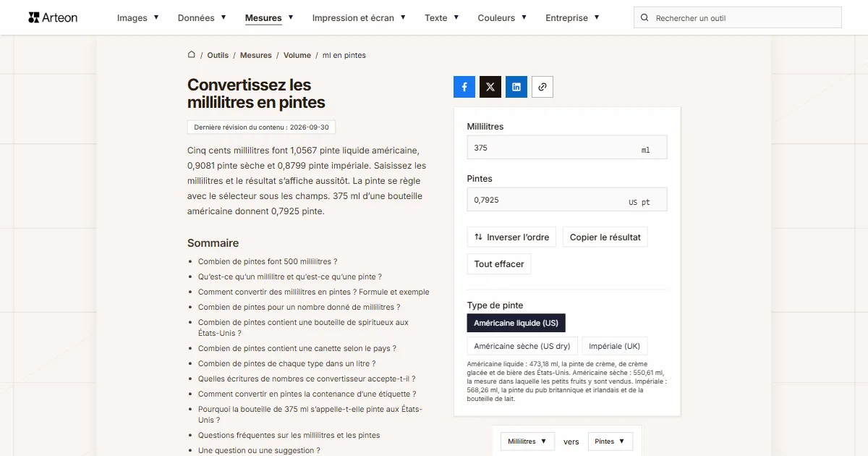Jump to 'nombre donné de millilitres' section

[x=299, y=307]
